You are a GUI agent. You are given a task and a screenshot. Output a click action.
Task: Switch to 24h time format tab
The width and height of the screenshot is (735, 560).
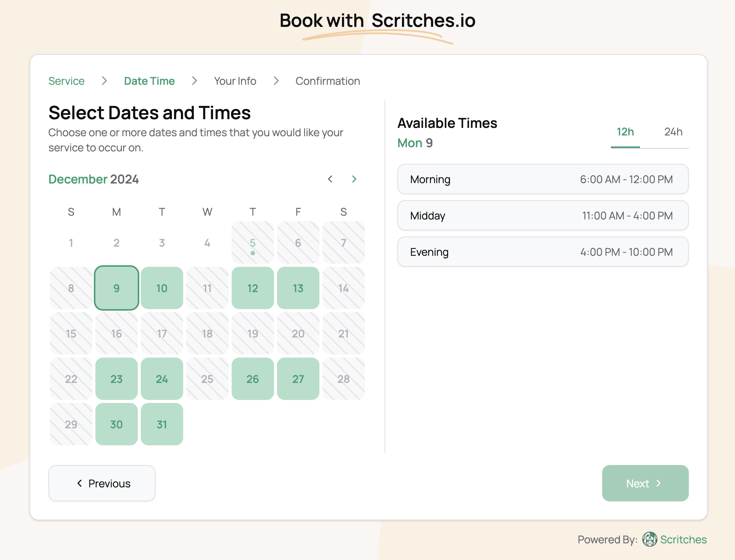click(x=673, y=132)
